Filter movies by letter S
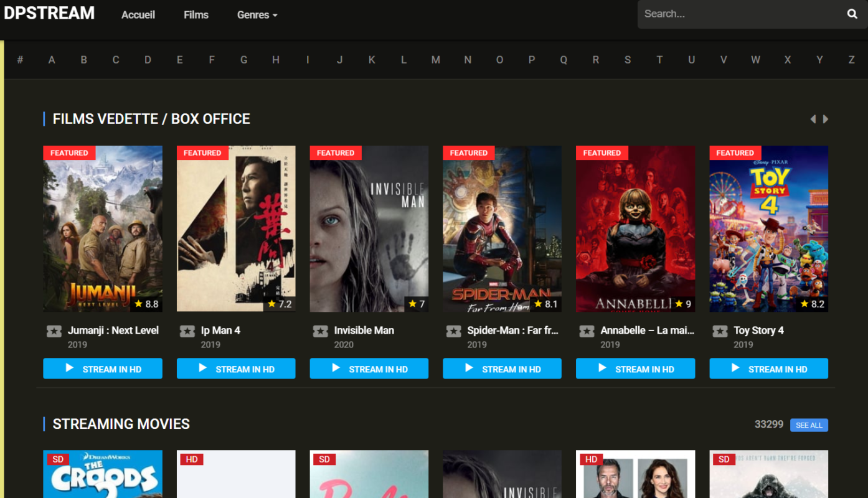 (x=628, y=60)
